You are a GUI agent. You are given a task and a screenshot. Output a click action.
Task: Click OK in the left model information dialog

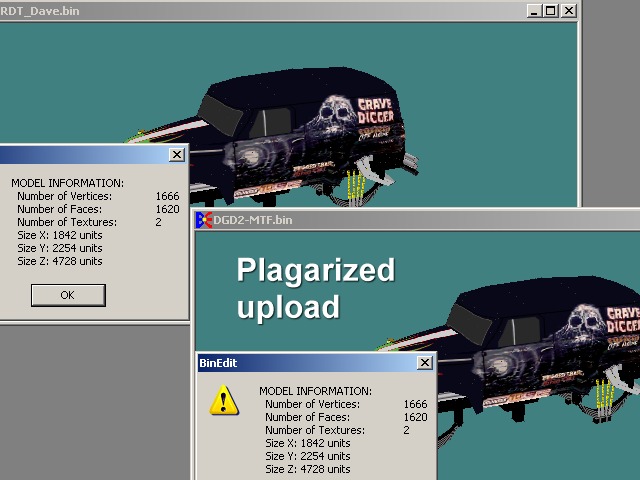tap(68, 295)
